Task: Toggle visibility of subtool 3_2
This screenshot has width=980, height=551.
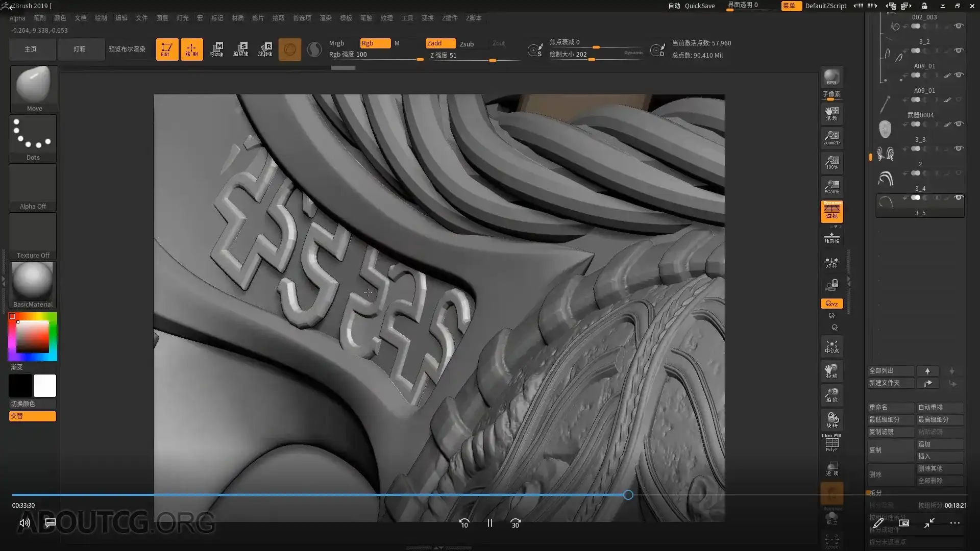Action: coord(959,51)
